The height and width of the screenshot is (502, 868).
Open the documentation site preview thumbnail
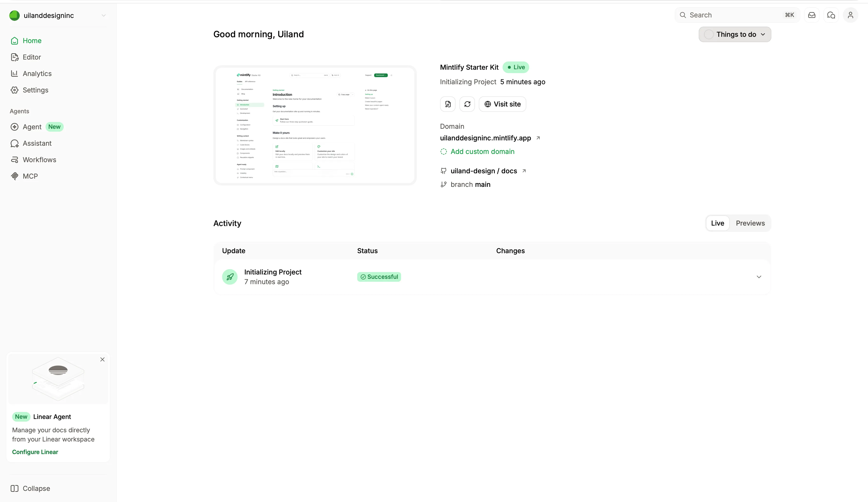click(315, 125)
